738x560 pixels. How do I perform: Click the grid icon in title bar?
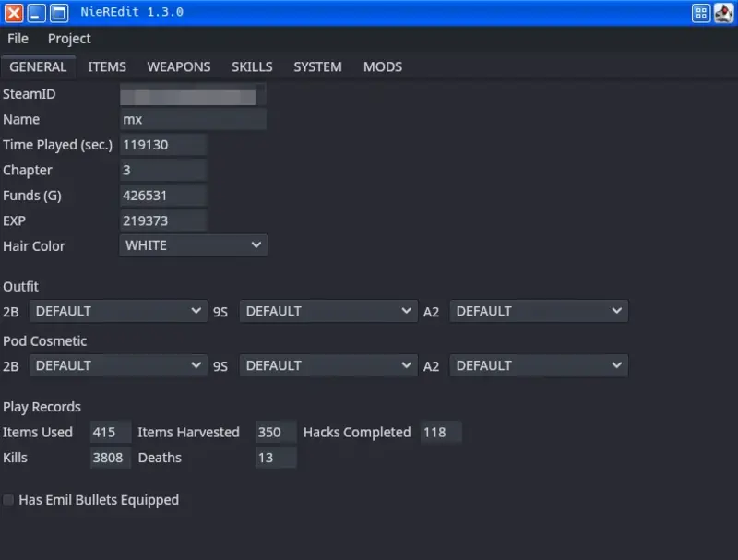click(701, 13)
